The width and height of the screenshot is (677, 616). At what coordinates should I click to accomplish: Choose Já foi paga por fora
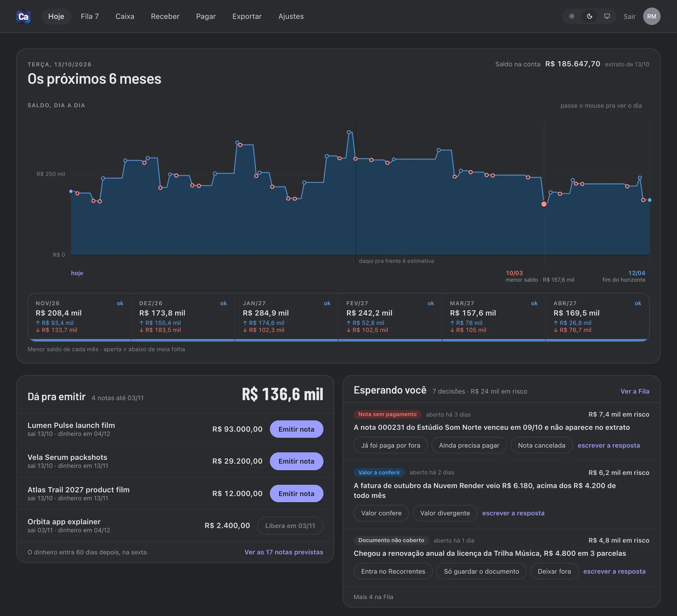pos(390,445)
